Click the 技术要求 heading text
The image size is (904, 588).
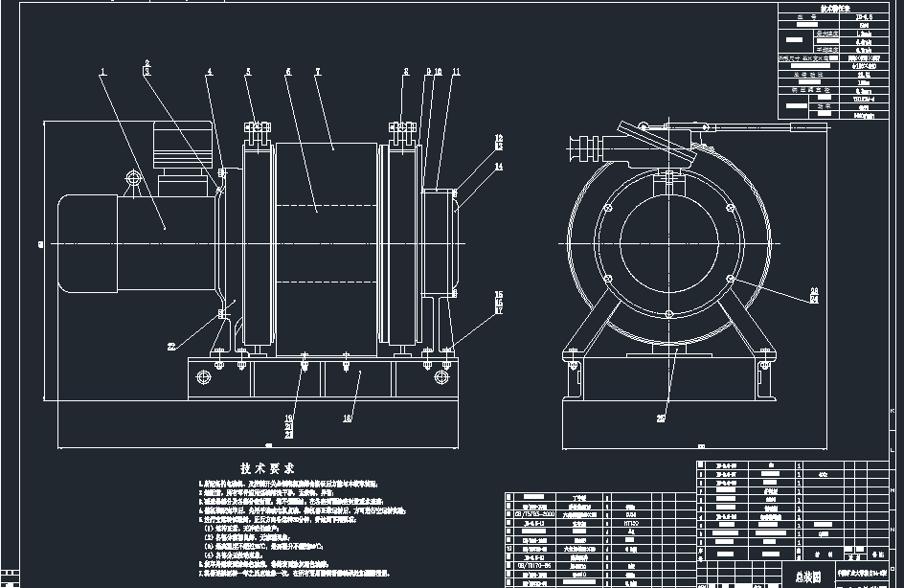click(x=267, y=468)
